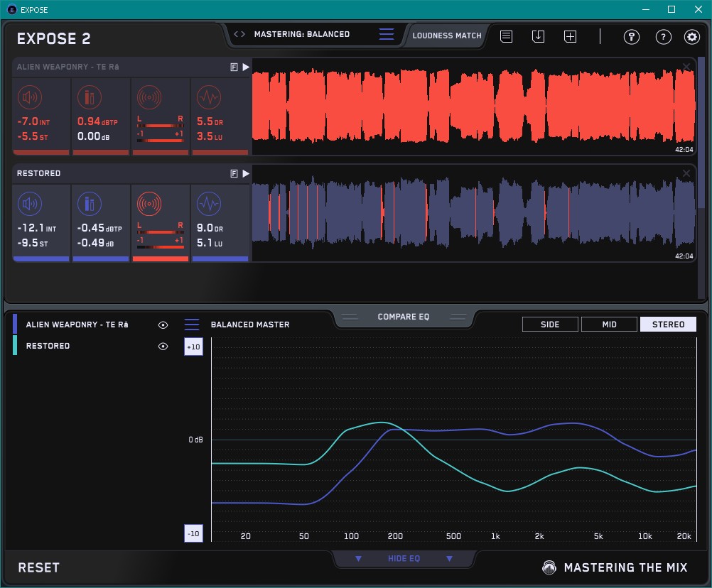Select the Side EQ view
The image size is (712, 588).
tap(550, 325)
